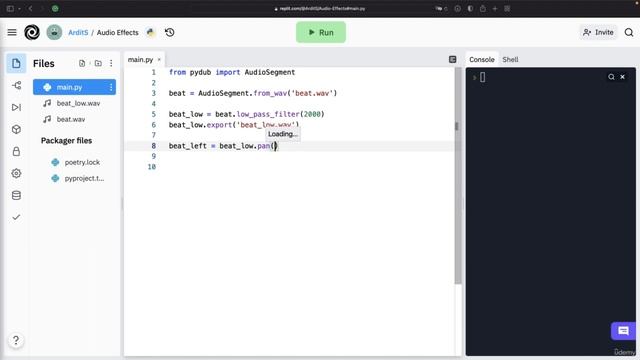Click the console prompt input

click(482, 77)
